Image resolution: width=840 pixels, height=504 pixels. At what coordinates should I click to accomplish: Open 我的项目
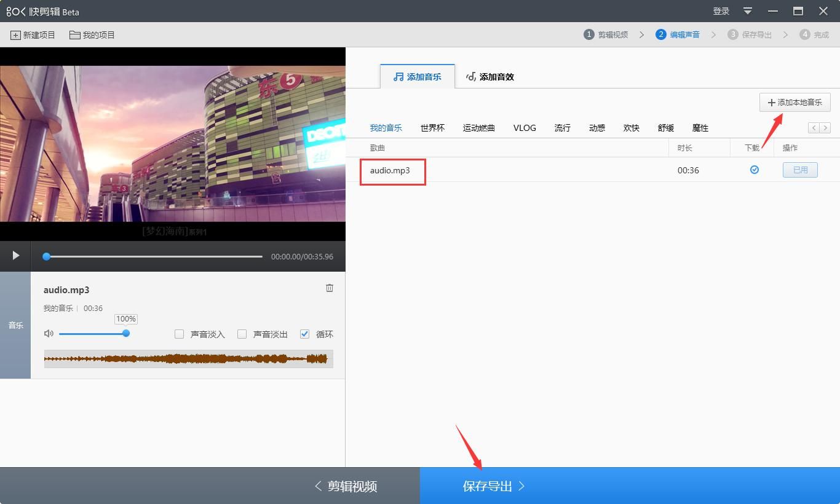click(92, 35)
